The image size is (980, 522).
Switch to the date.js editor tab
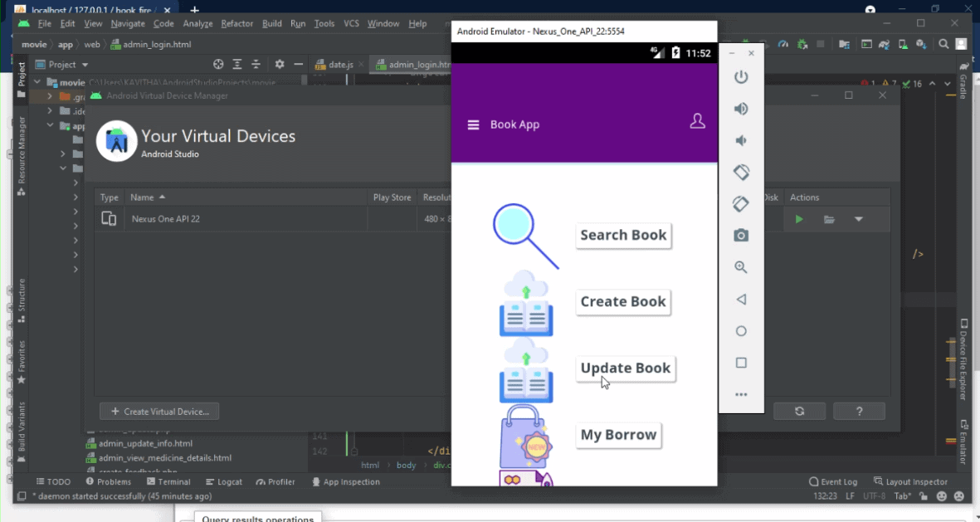point(340,65)
